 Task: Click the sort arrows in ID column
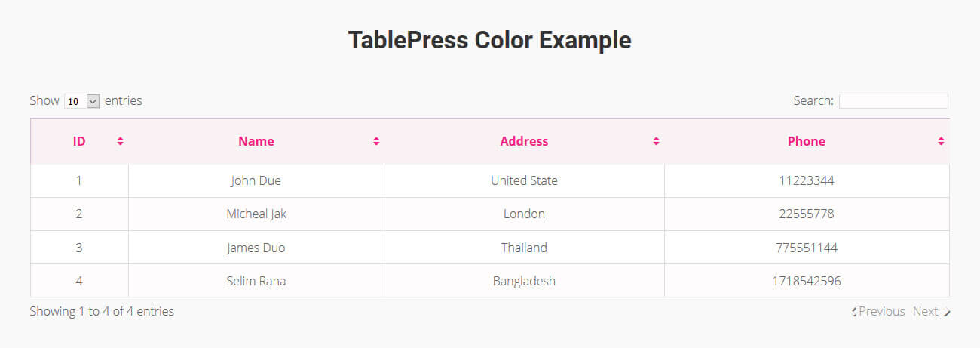pos(120,141)
